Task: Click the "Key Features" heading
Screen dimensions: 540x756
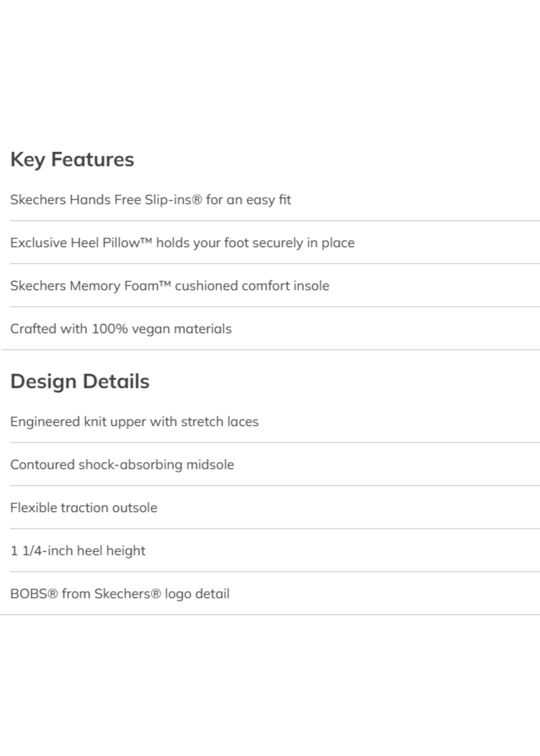Action: (72, 160)
